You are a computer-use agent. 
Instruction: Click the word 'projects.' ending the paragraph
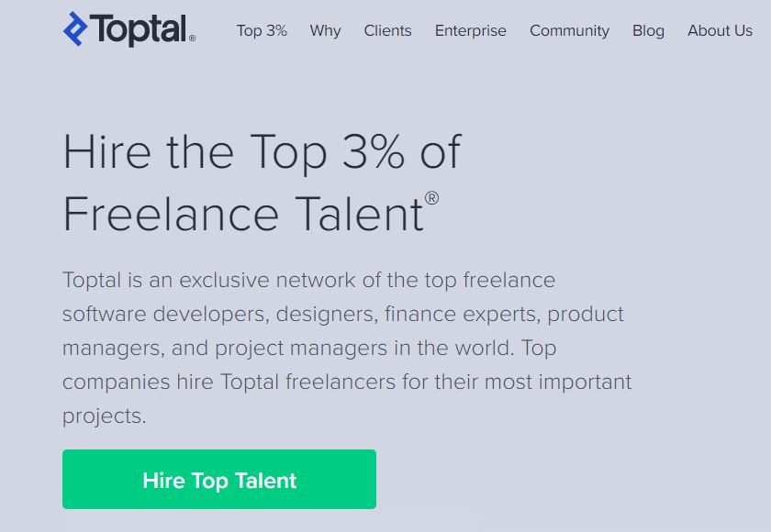(105, 416)
